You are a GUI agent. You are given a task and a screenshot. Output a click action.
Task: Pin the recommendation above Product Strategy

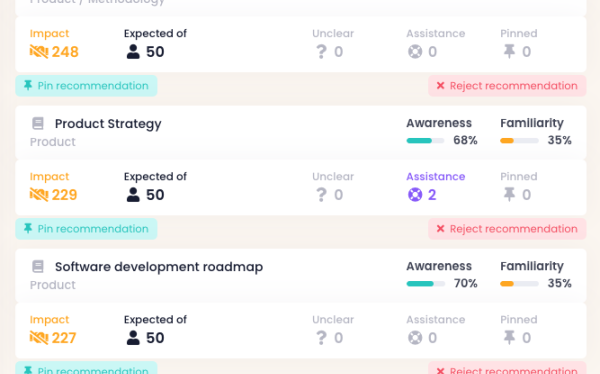[x=86, y=86]
